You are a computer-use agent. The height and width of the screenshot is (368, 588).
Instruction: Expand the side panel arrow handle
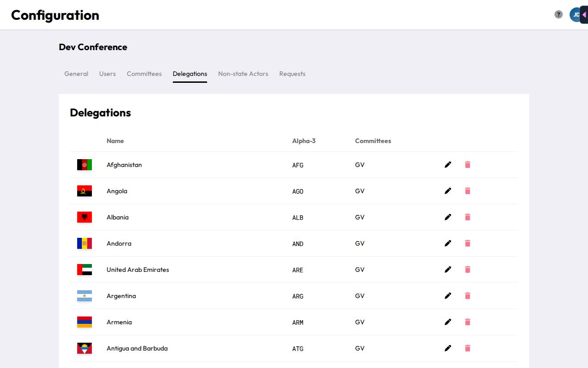pyautogui.click(x=584, y=15)
